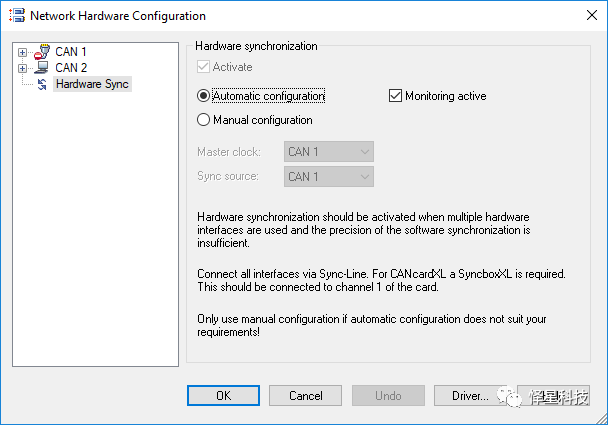Toggle the Activate checkbox
The image size is (608, 425).
pos(204,67)
